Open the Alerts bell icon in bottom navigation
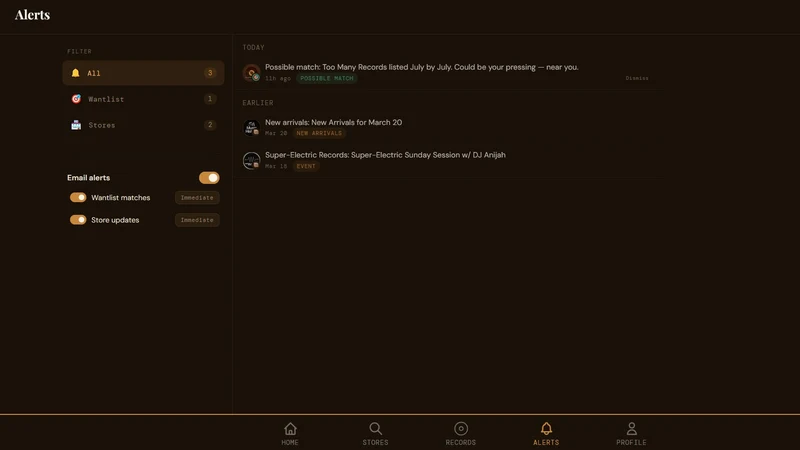The height and width of the screenshot is (450, 800). tap(546, 429)
